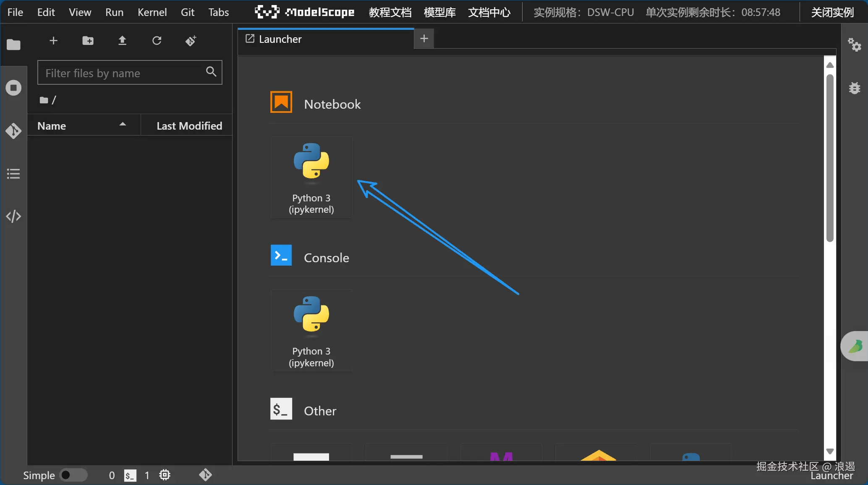Open the 模型库 link
This screenshot has height=485, width=868.
439,12
